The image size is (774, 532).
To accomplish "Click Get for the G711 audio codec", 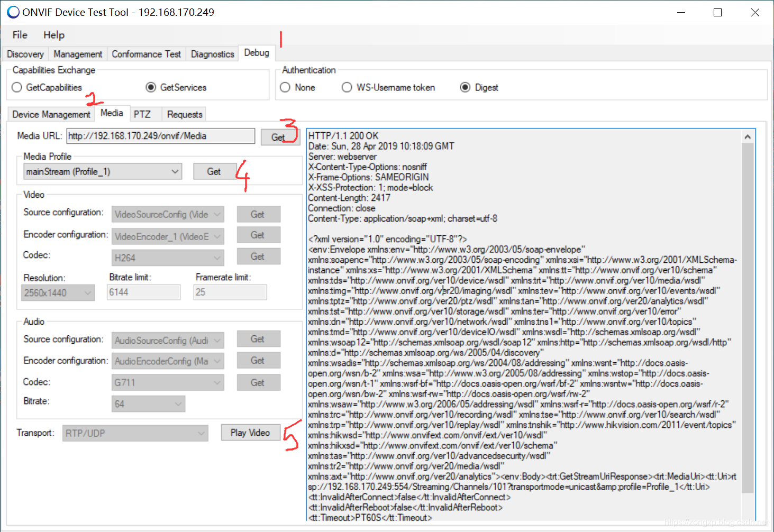I will pos(258,382).
